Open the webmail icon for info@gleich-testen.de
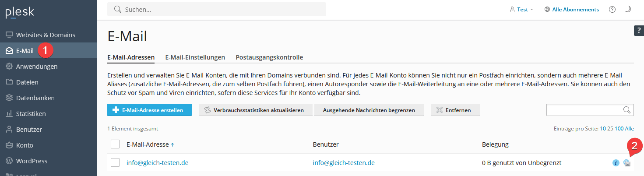Image resolution: width=644 pixels, height=176 pixels. pyautogui.click(x=627, y=163)
